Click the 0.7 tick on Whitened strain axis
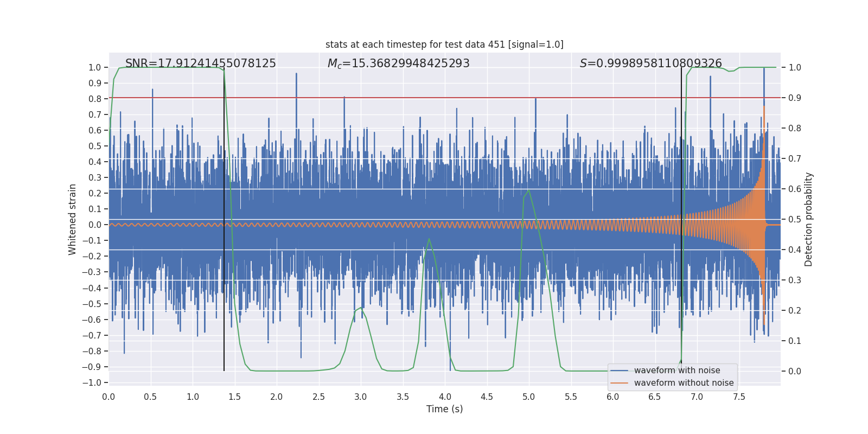The image size is (868, 434). click(95, 114)
